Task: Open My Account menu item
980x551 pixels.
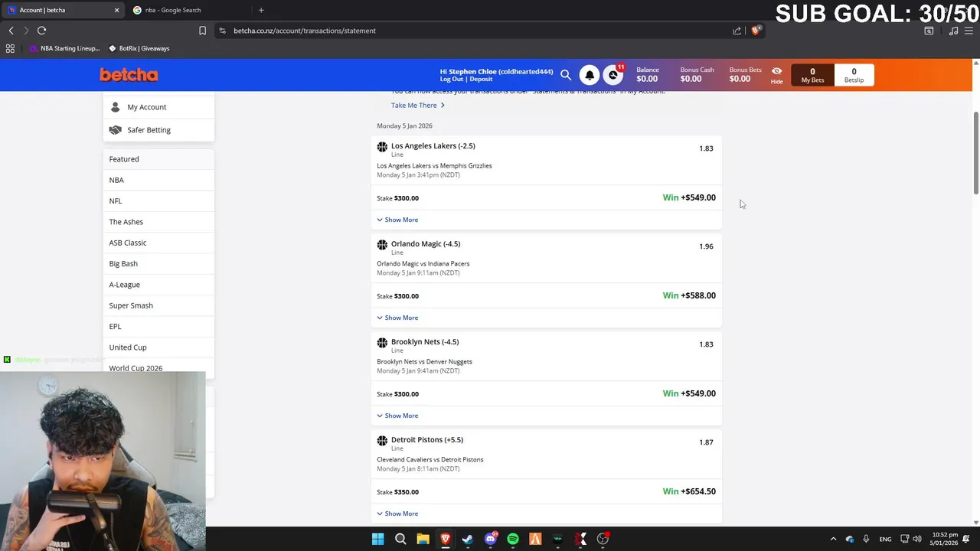Action: coord(158,107)
